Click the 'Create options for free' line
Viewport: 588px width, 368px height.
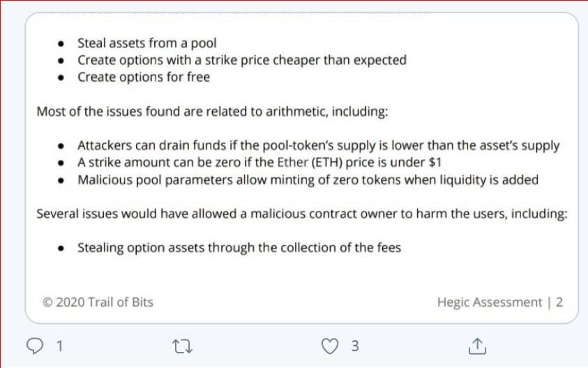[x=144, y=77]
